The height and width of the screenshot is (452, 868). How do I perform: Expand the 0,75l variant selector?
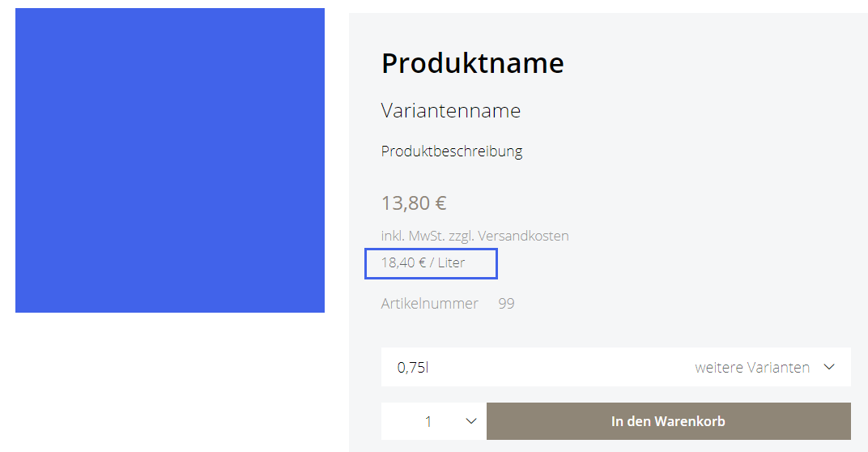click(615, 367)
